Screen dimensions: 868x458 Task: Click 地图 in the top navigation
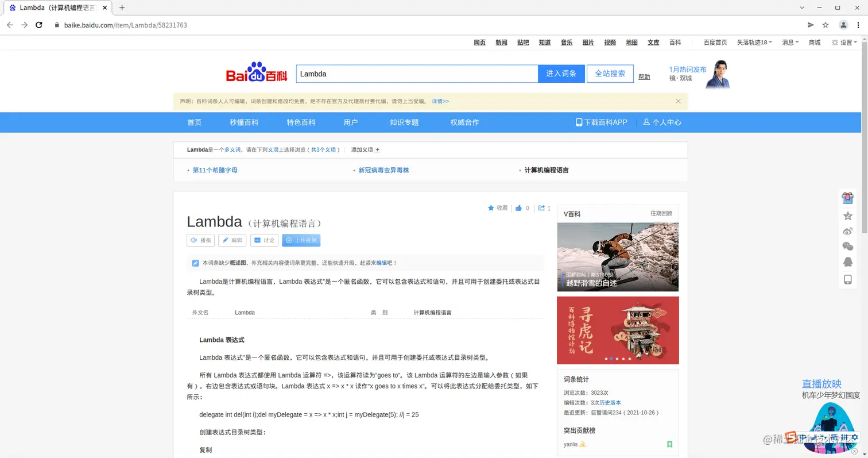click(x=631, y=43)
